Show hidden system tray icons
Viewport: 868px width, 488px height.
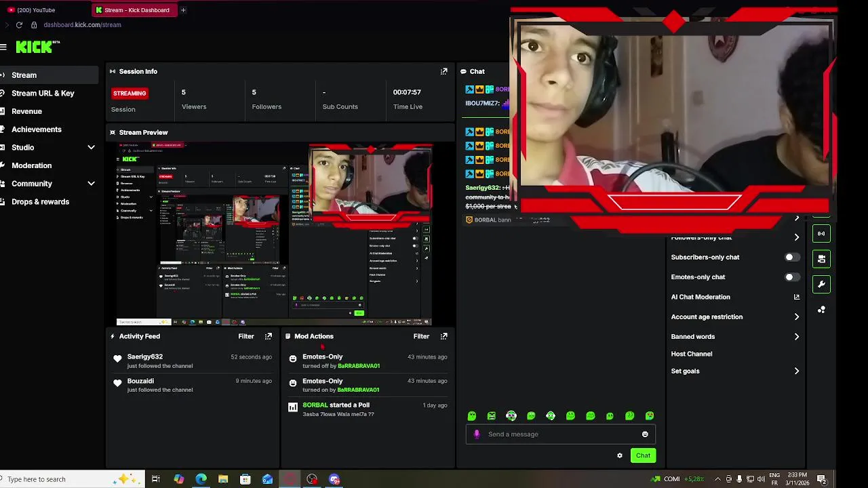717,479
